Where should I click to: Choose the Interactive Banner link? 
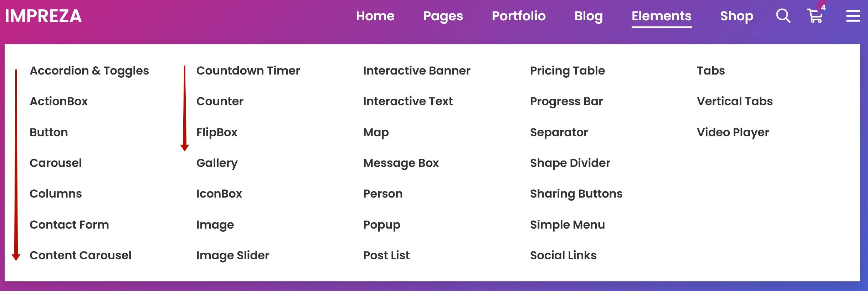417,71
